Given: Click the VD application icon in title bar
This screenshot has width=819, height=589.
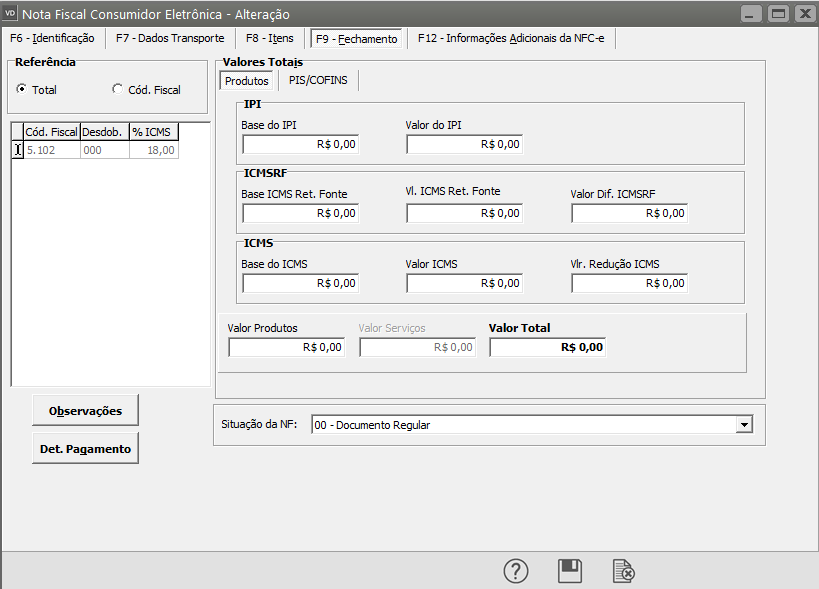Looking at the screenshot, I should (12, 14).
